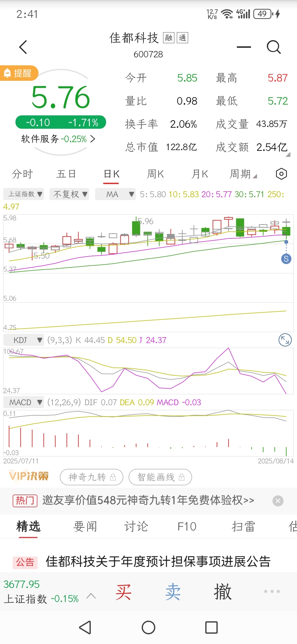Tap the 通 connect badge
297x644 pixels.
pyautogui.click(x=182, y=38)
